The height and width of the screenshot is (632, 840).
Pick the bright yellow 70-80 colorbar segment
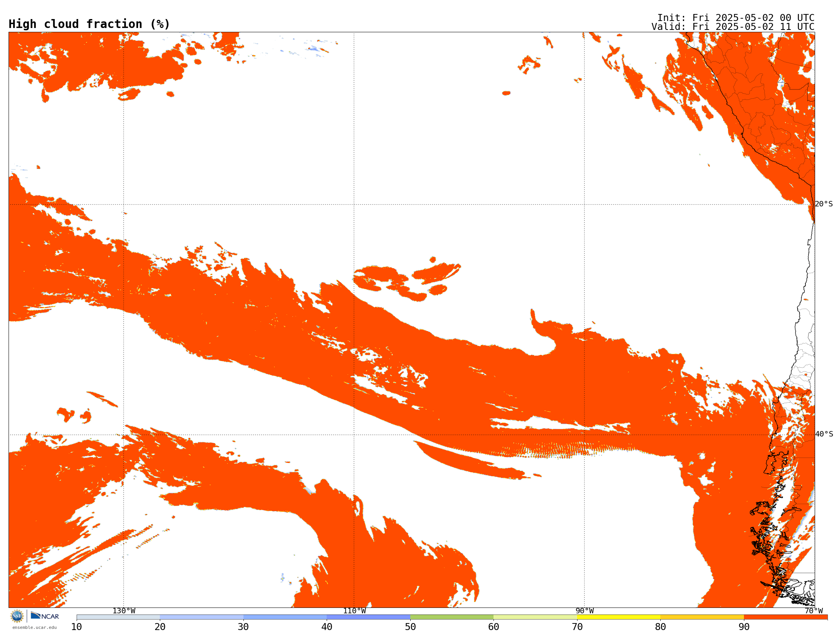[619, 617]
